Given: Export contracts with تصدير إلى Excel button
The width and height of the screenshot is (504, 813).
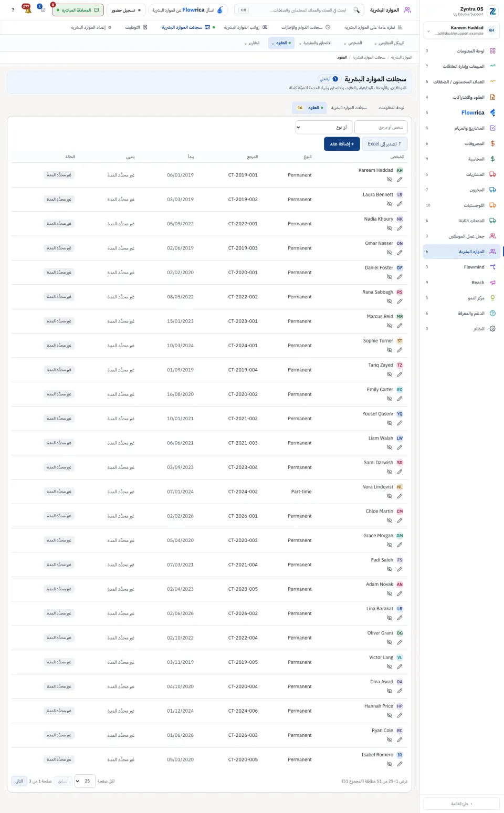Looking at the screenshot, I should coord(385,144).
